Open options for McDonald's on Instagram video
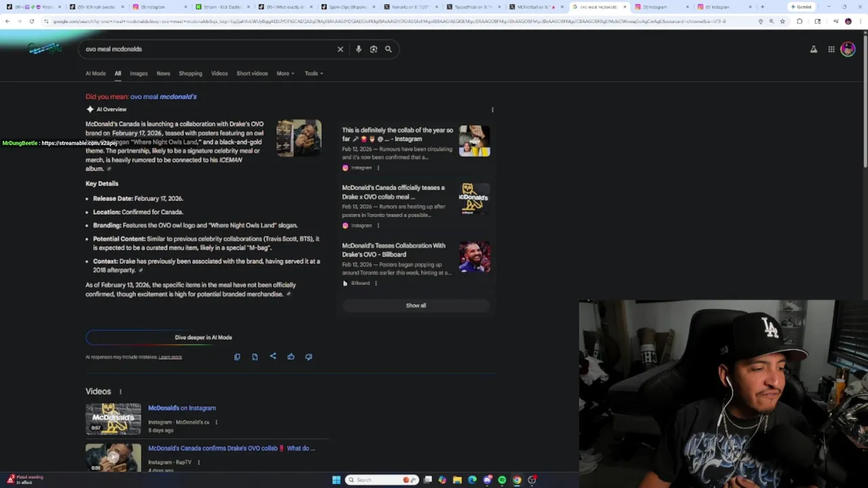This screenshot has height=488, width=868. pos(216,422)
